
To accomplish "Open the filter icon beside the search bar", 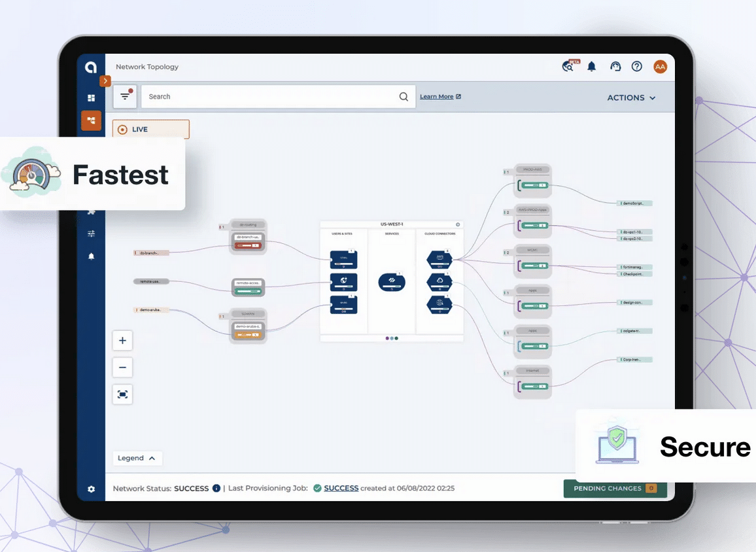I will [124, 96].
